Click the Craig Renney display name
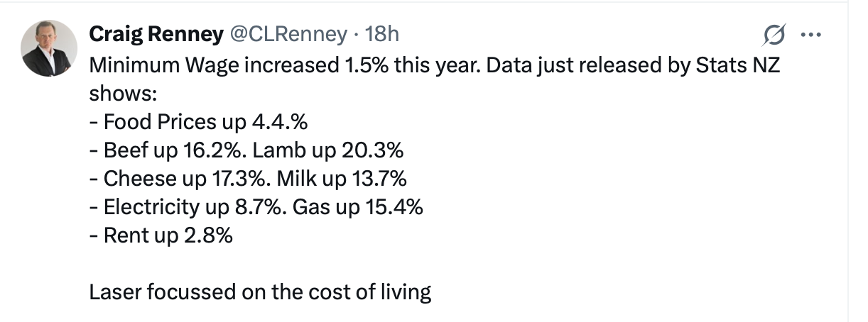Screen dimensions: 868x322 (153, 33)
